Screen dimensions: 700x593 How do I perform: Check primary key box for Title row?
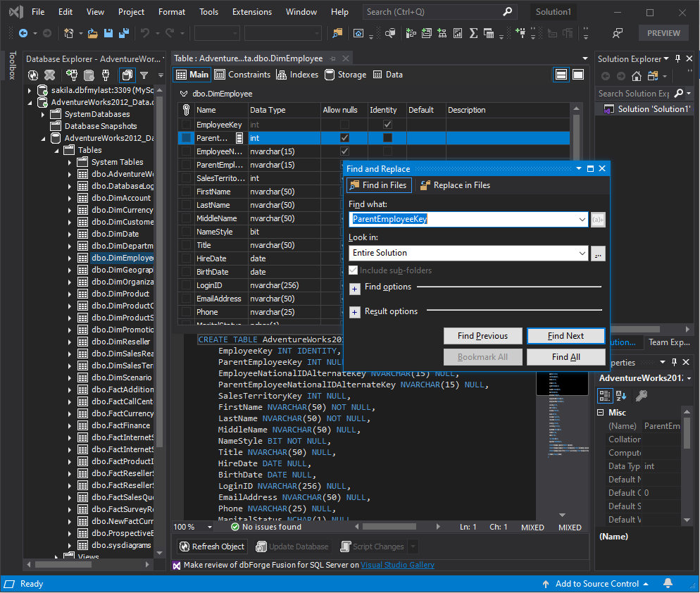(x=186, y=245)
